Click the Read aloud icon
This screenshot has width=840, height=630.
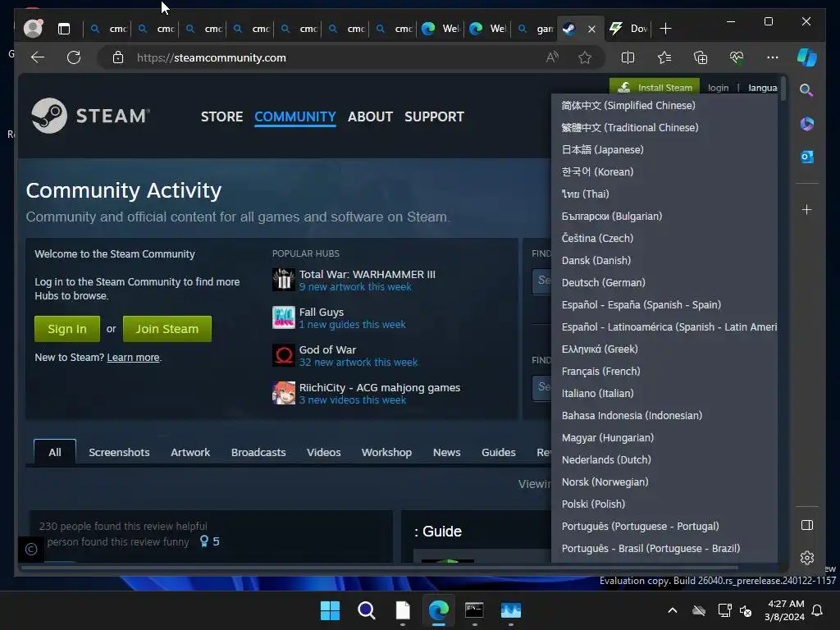click(x=552, y=57)
